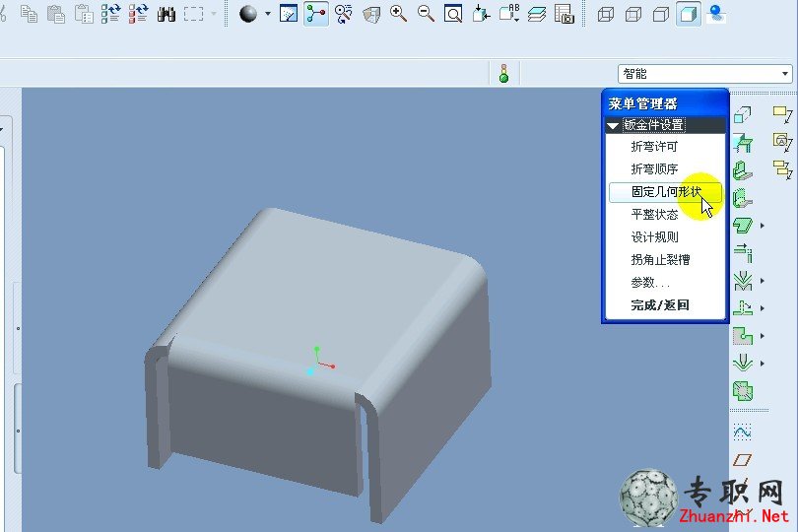This screenshot has width=798, height=532.
Task: Click the green flat pattern icon
Action: [743, 391]
